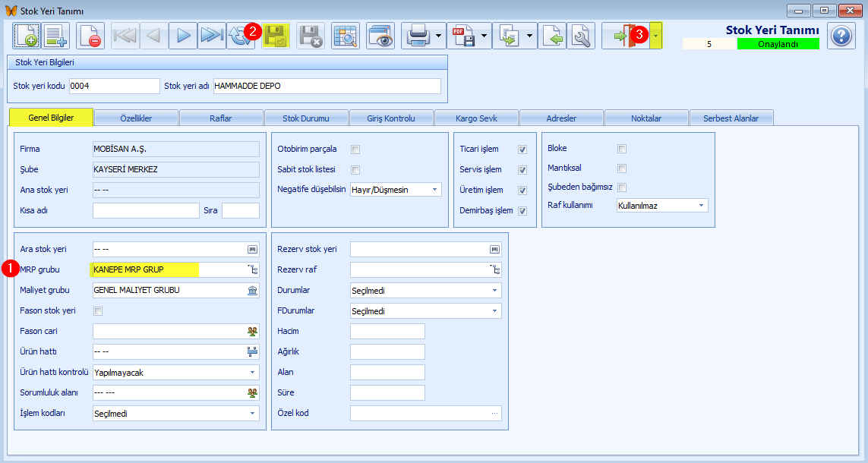
Task: Toggle the Fason stok yeri checkbox
Action: click(98, 311)
